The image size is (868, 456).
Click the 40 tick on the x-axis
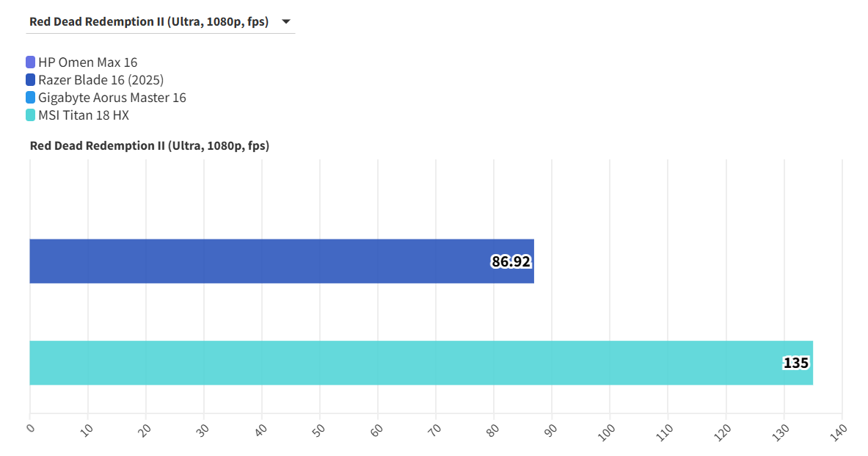[260, 430]
